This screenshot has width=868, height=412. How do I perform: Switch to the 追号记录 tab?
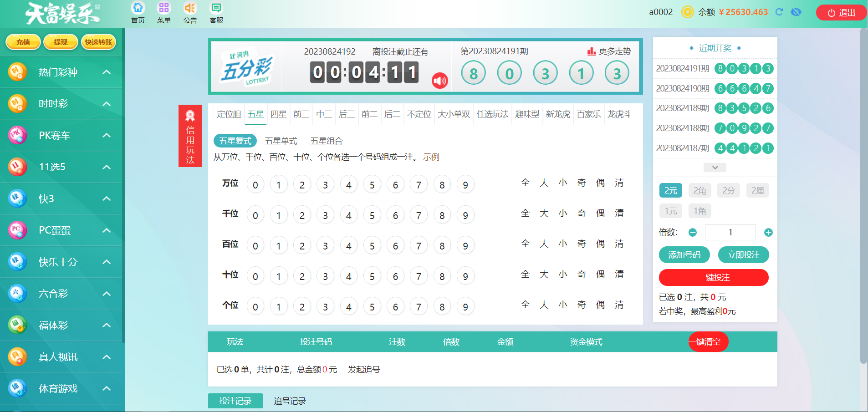pos(290,401)
